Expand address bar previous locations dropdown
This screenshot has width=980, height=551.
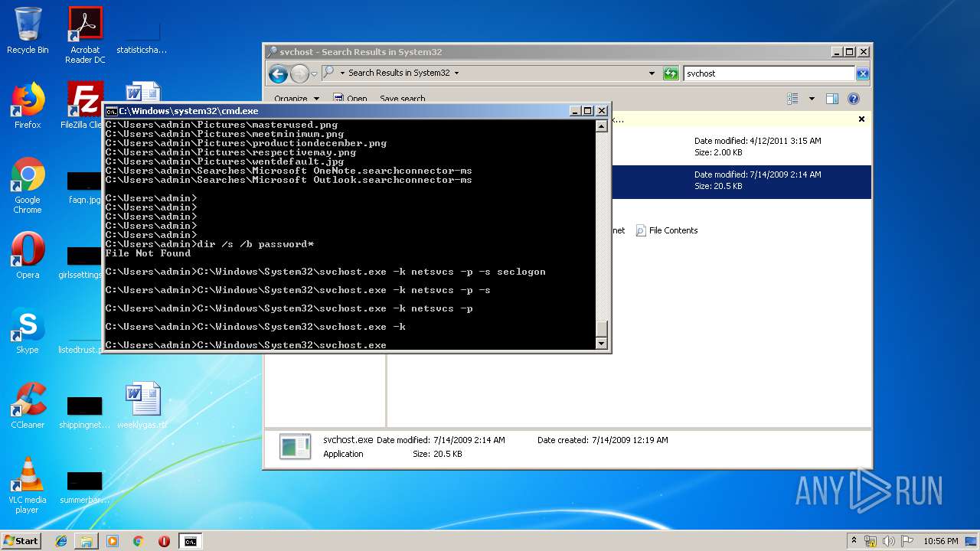click(652, 73)
